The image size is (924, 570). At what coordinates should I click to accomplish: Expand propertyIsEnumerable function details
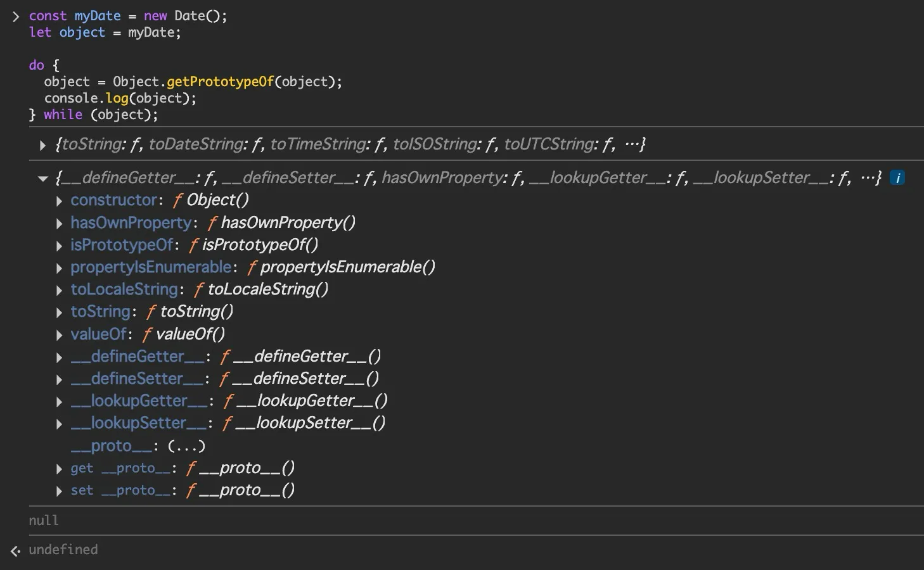click(59, 268)
